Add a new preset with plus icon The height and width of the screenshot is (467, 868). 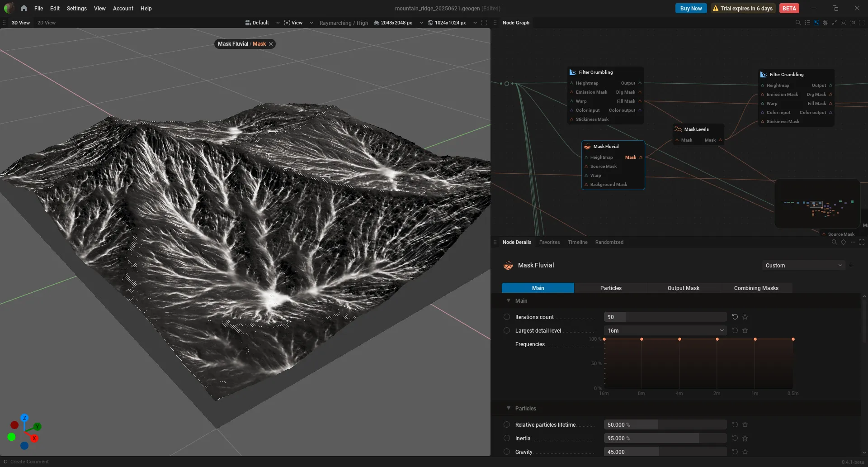point(851,265)
